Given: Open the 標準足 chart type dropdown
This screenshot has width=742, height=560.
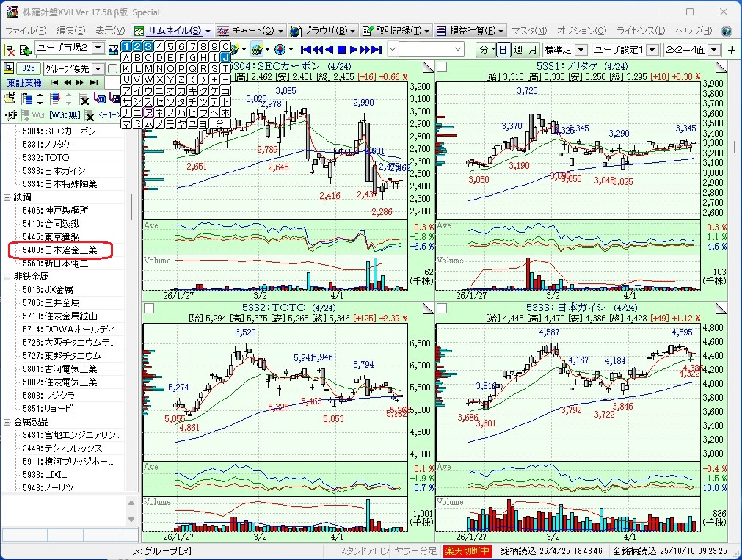Looking at the screenshot, I should point(581,49).
